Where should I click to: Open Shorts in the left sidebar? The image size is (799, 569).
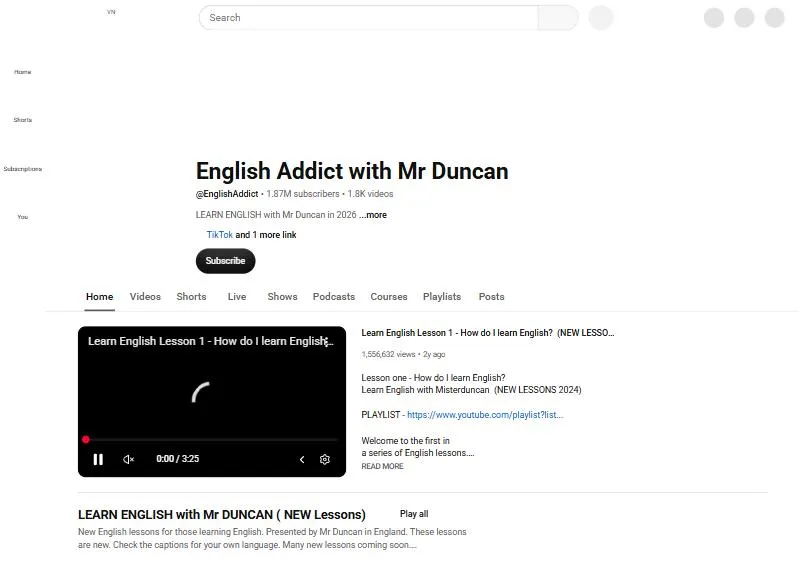[x=22, y=120]
